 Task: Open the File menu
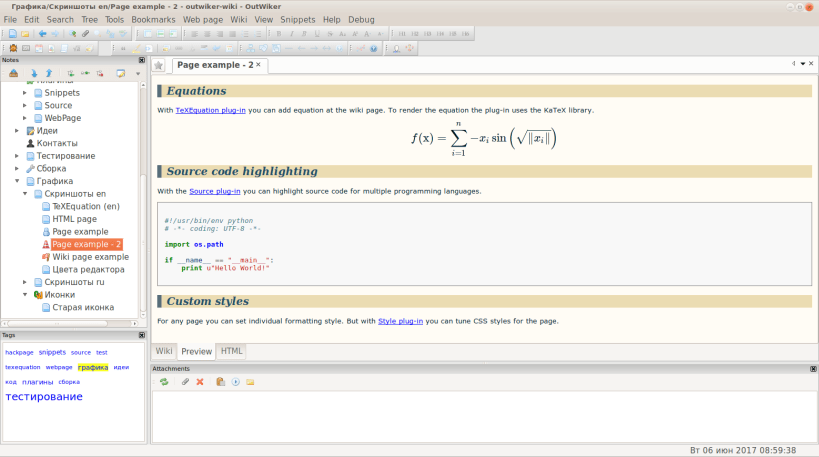tap(10, 19)
